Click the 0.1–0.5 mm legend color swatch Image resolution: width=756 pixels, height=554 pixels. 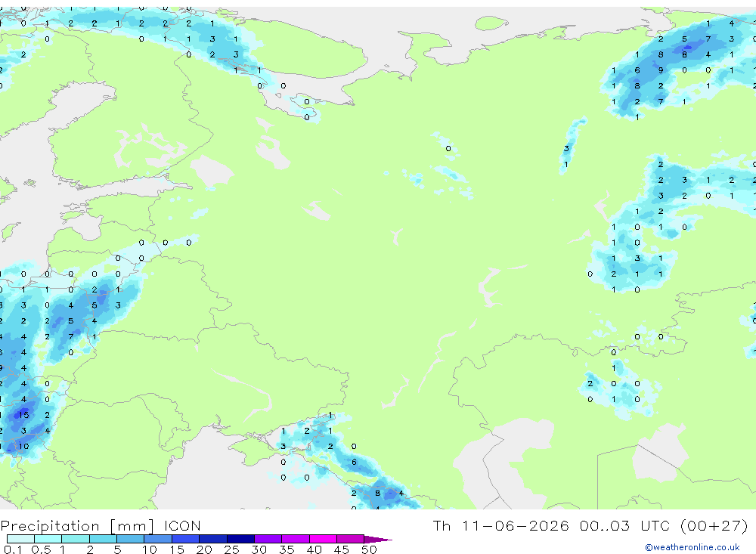click(x=20, y=539)
